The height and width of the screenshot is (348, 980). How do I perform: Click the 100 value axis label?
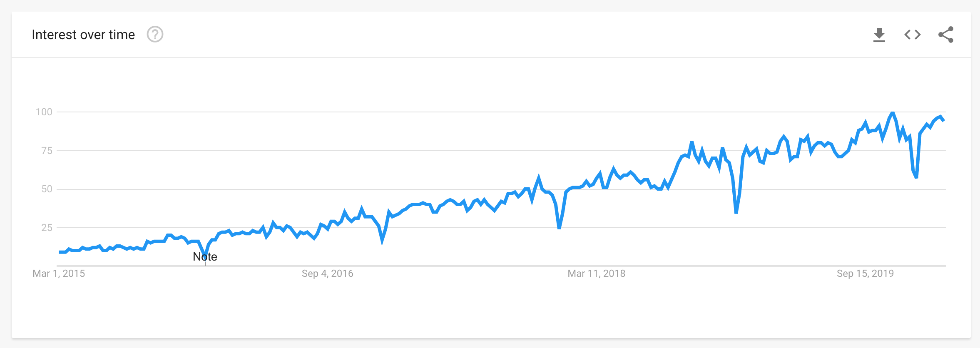pyautogui.click(x=44, y=112)
